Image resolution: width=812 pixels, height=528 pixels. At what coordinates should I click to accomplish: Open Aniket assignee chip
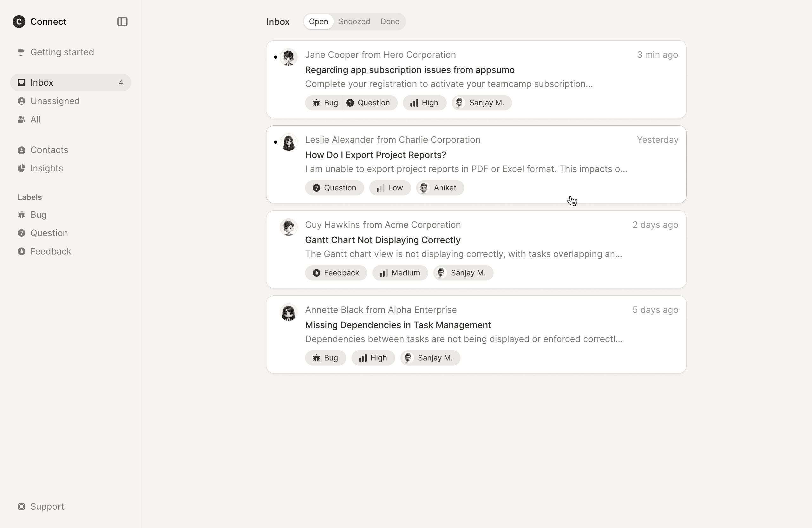click(440, 188)
